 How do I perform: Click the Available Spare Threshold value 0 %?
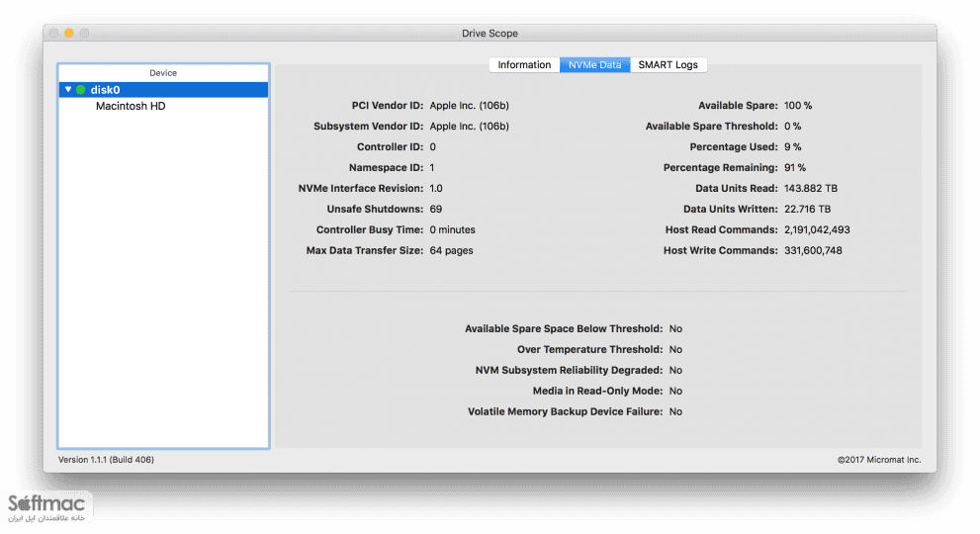pos(792,127)
